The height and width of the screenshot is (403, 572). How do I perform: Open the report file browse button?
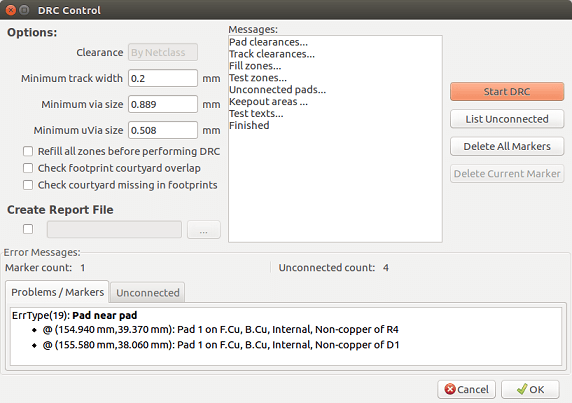(x=204, y=230)
